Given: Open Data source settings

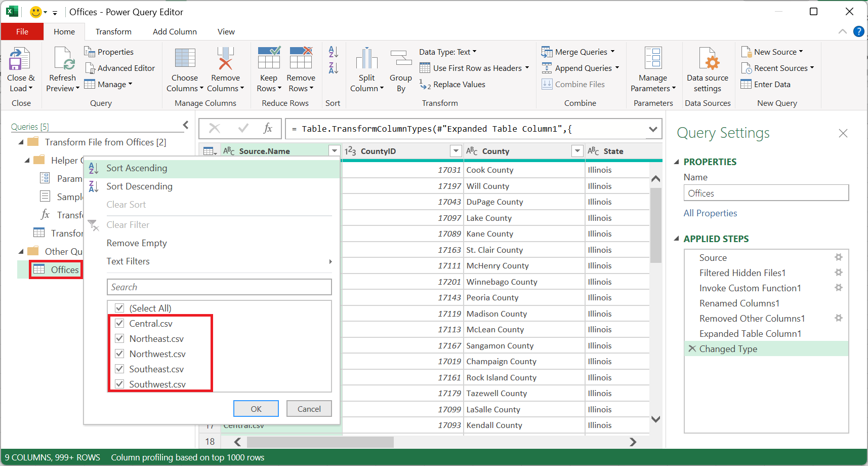Looking at the screenshot, I should tap(708, 69).
